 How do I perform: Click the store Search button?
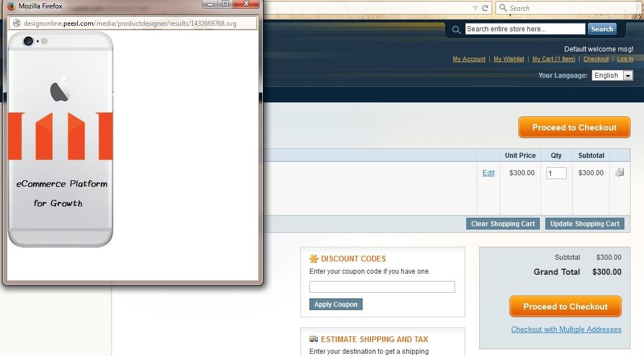tap(602, 29)
